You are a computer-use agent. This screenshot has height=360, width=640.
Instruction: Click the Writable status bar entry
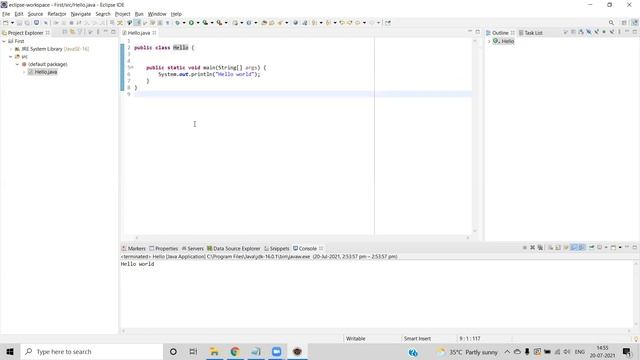coord(356,338)
